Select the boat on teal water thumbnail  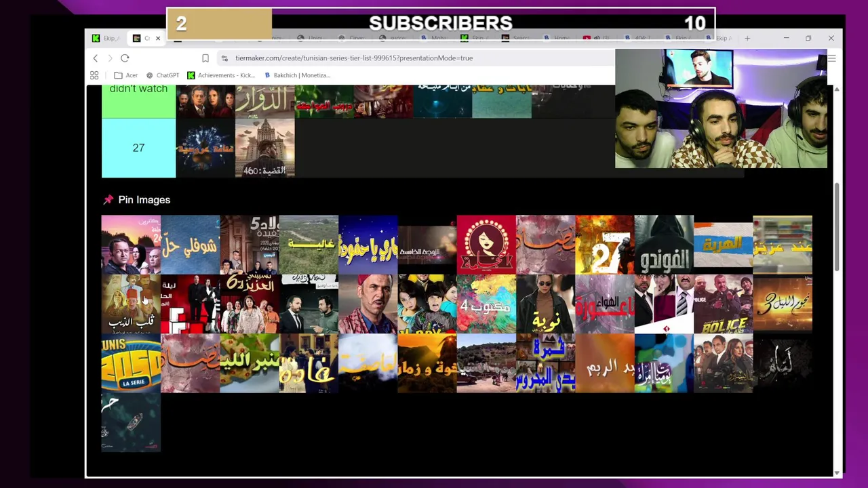coord(131,422)
